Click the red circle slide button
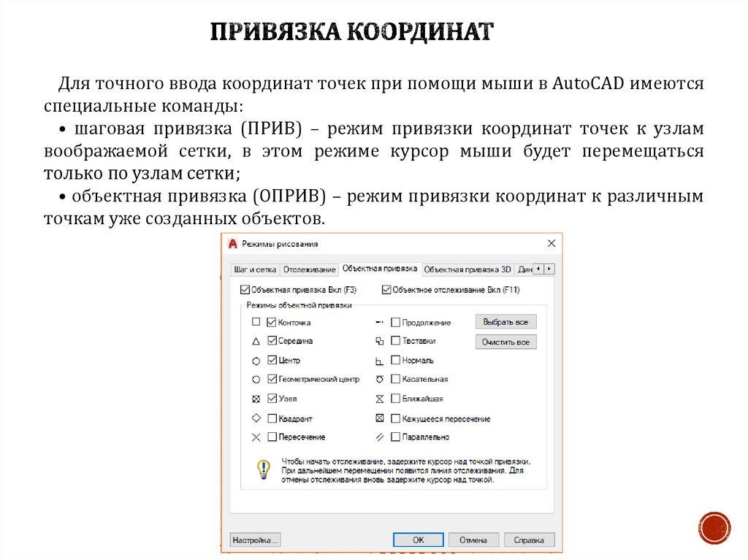748x560 pixels. coord(714,528)
